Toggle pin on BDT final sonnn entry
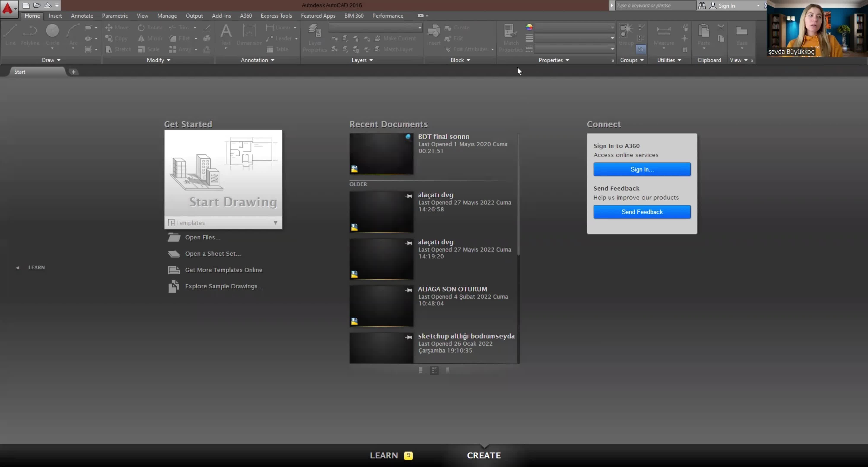 (x=408, y=137)
